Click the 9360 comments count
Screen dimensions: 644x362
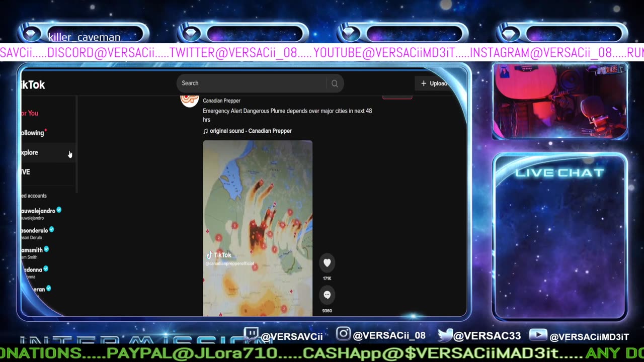tap(327, 311)
